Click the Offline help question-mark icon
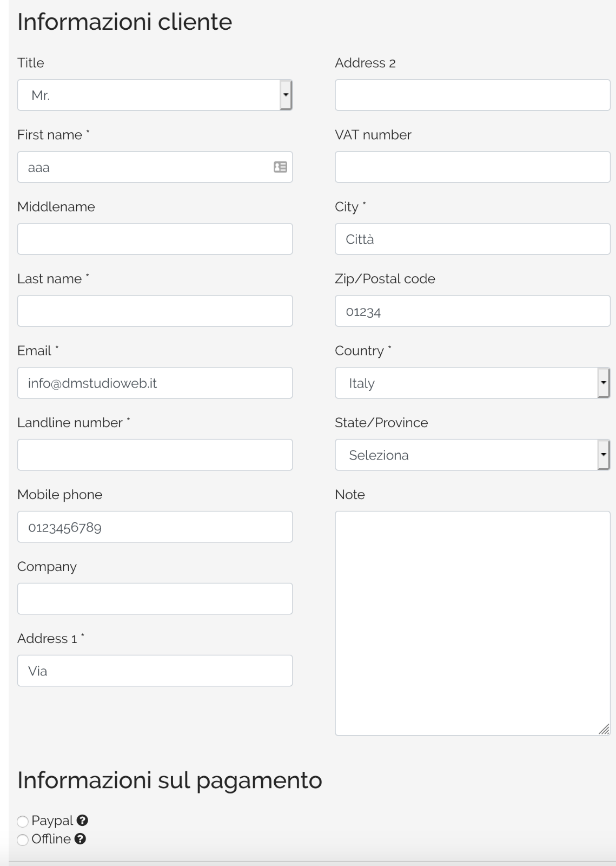The width and height of the screenshot is (616, 866). (x=80, y=839)
